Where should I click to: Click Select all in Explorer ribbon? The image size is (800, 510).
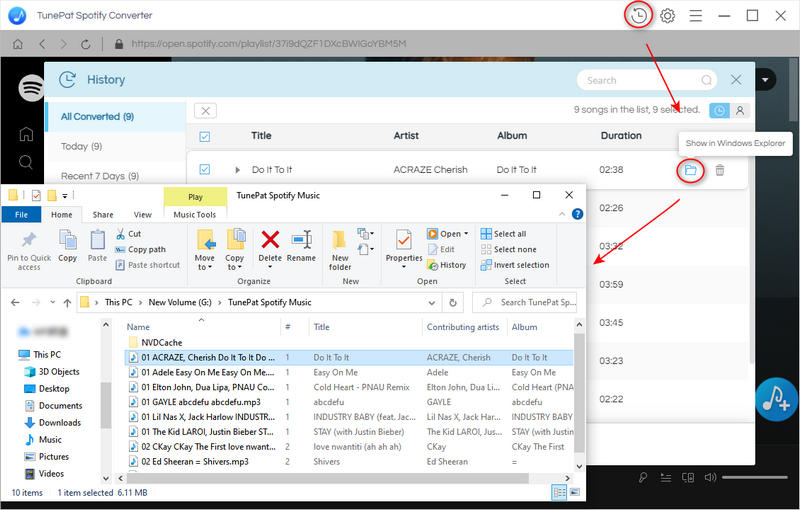pyautogui.click(x=504, y=234)
